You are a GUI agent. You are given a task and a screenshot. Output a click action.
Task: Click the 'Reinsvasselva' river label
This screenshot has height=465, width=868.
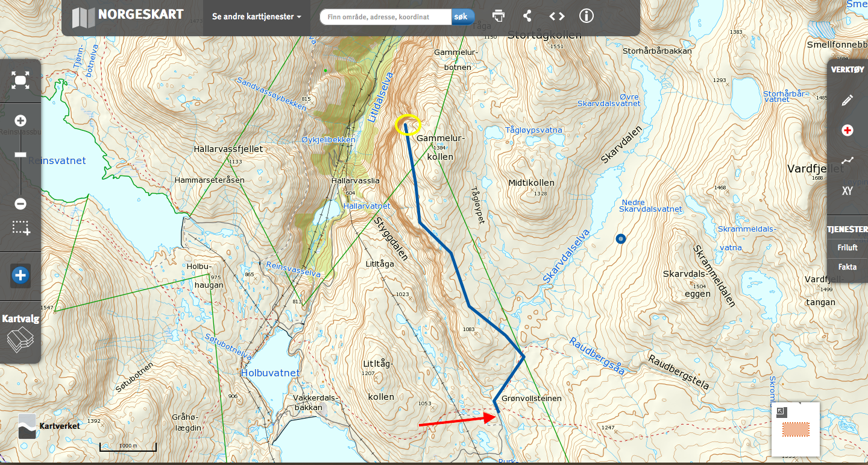pyautogui.click(x=294, y=268)
